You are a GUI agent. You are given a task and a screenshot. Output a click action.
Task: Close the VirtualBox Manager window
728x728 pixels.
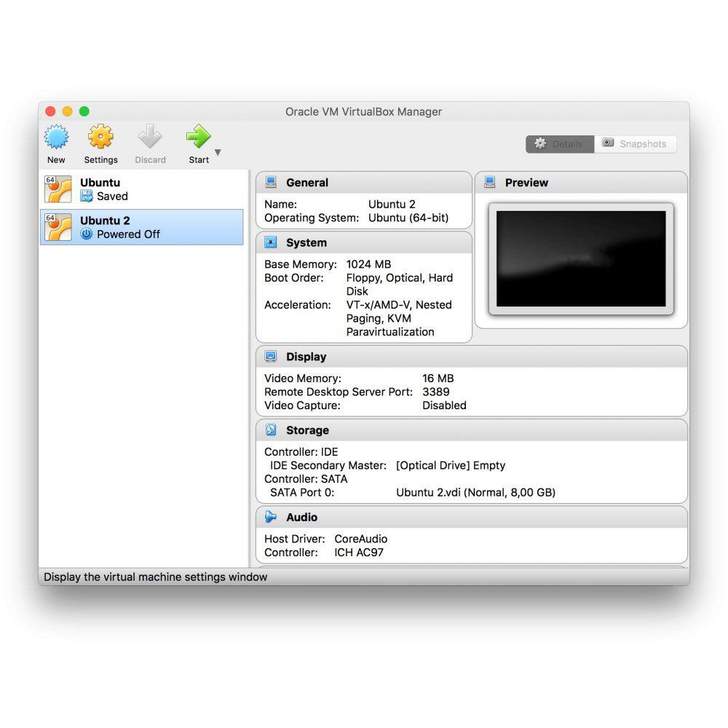51,111
